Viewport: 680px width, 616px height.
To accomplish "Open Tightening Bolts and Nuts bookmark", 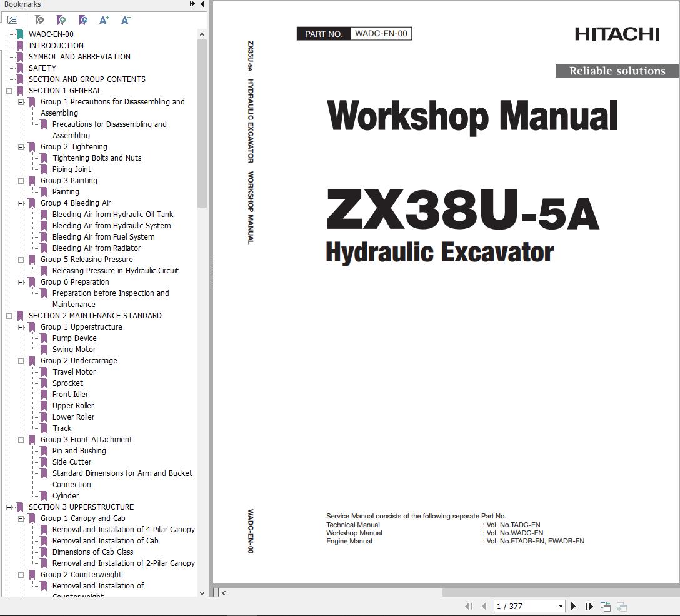I will [97, 158].
